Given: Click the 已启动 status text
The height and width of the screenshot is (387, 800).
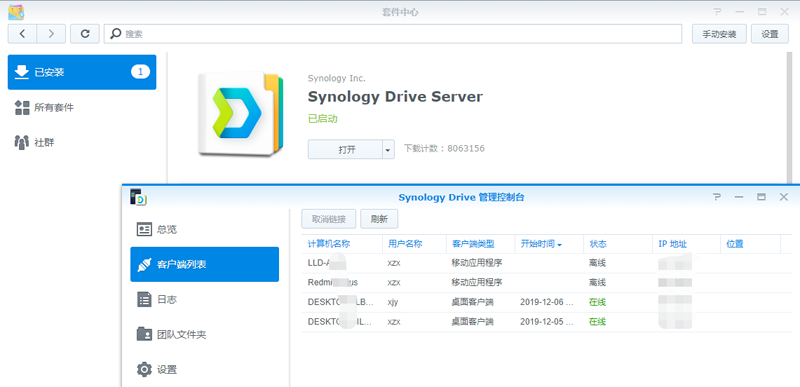Looking at the screenshot, I should tap(322, 119).
